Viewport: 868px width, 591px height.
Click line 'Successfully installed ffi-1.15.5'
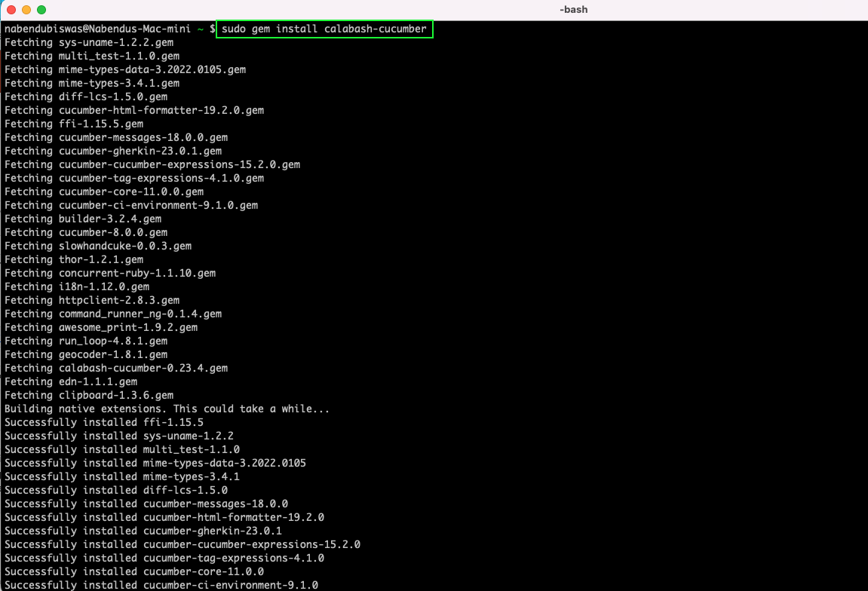pos(104,422)
